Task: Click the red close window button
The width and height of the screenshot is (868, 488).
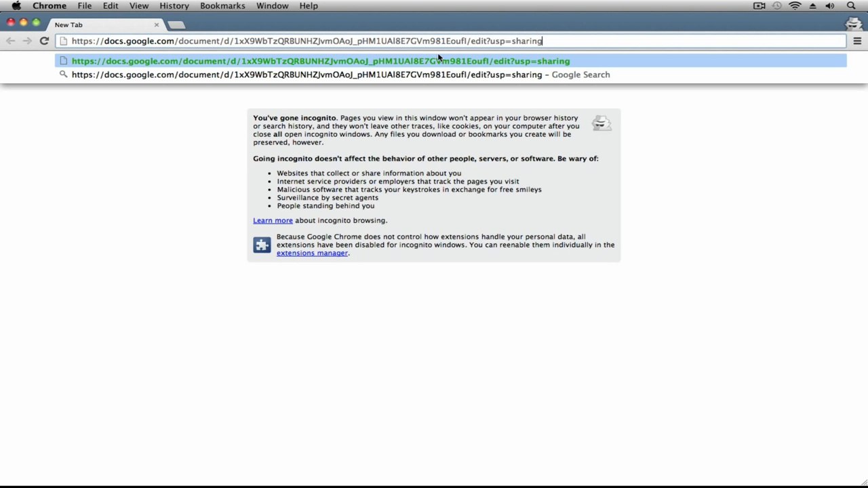Action: (11, 22)
